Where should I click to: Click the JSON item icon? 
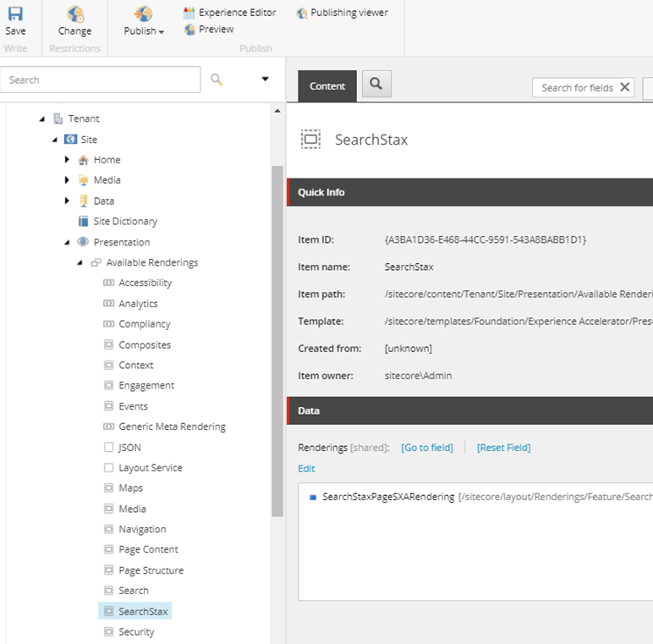pos(109,448)
